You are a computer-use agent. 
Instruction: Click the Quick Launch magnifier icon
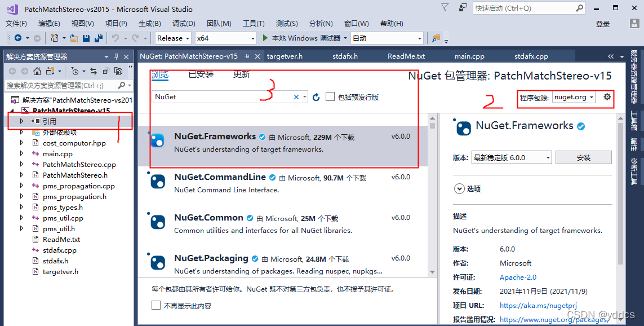tap(579, 8)
